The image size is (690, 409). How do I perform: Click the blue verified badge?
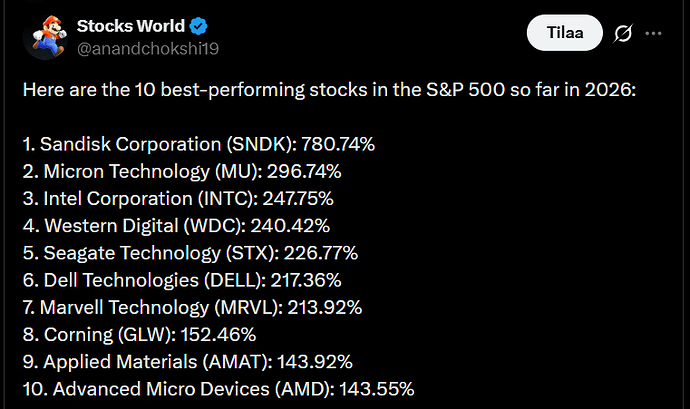point(198,26)
